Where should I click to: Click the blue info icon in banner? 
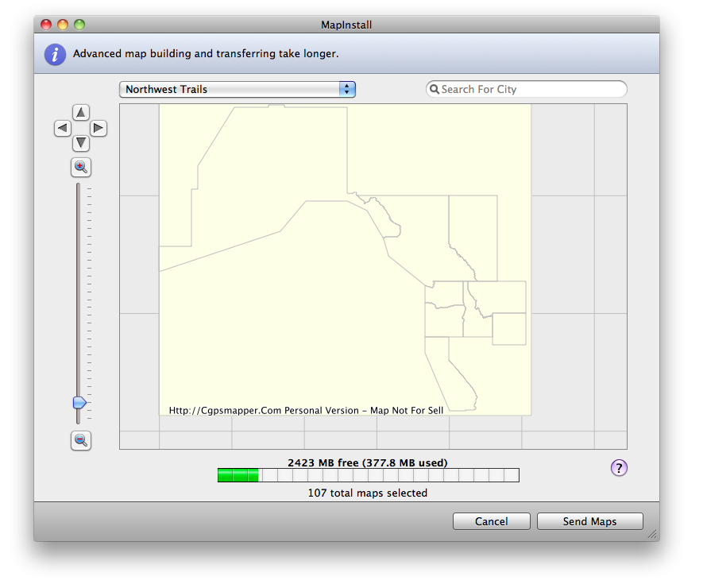(x=55, y=54)
